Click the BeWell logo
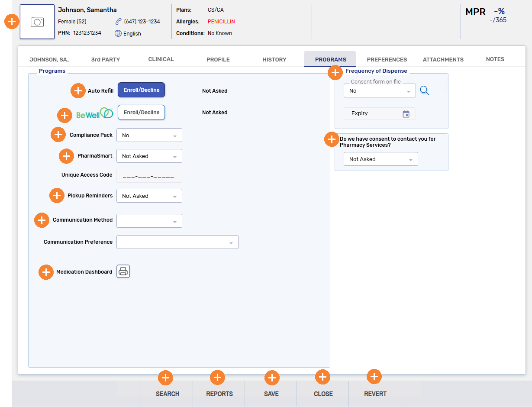 coord(94,113)
